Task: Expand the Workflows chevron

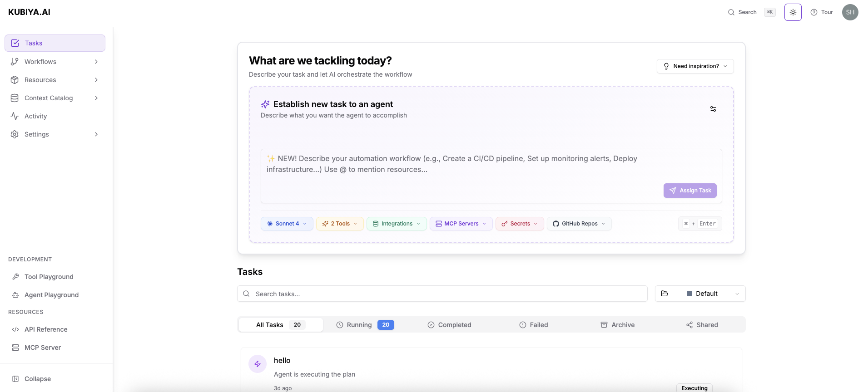Action: (x=96, y=62)
